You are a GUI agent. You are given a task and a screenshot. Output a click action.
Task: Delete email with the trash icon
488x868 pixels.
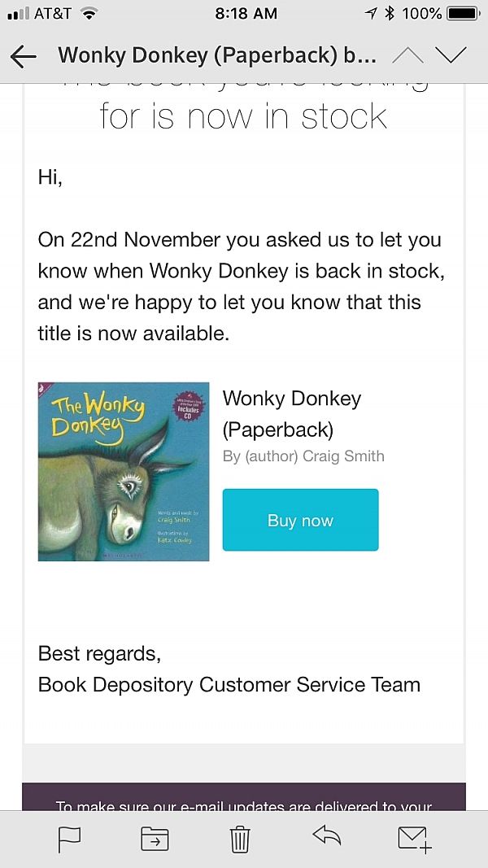click(240, 840)
